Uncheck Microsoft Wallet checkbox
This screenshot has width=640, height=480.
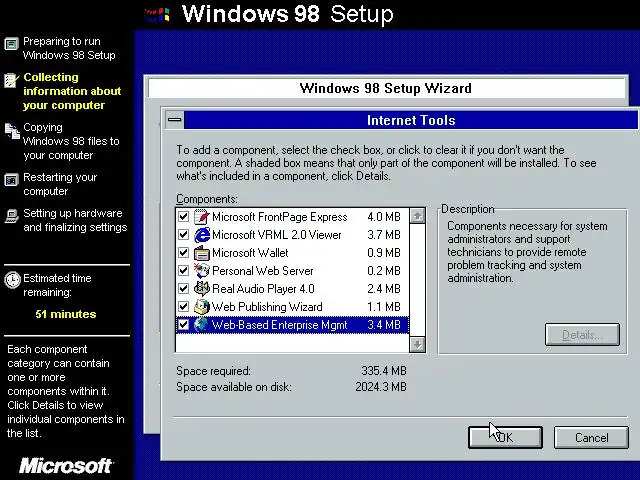183,253
